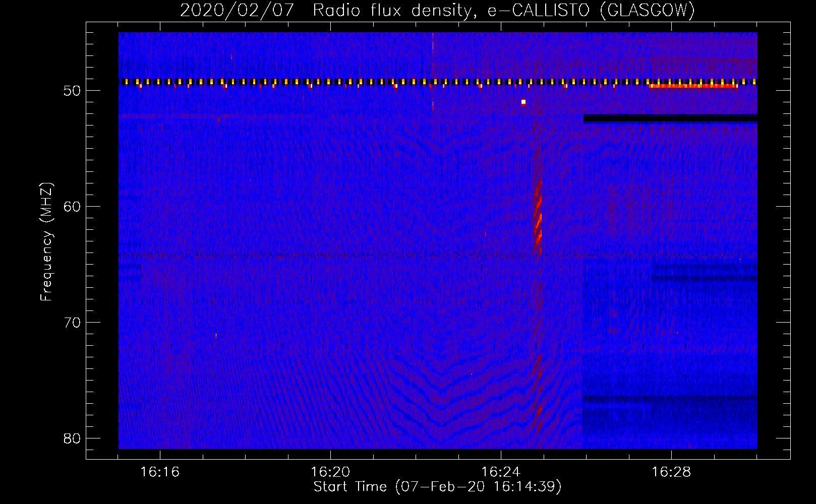Click the 'Frequency (MHZ)' axis label
Screen dimensions: 816x504
coord(46,242)
